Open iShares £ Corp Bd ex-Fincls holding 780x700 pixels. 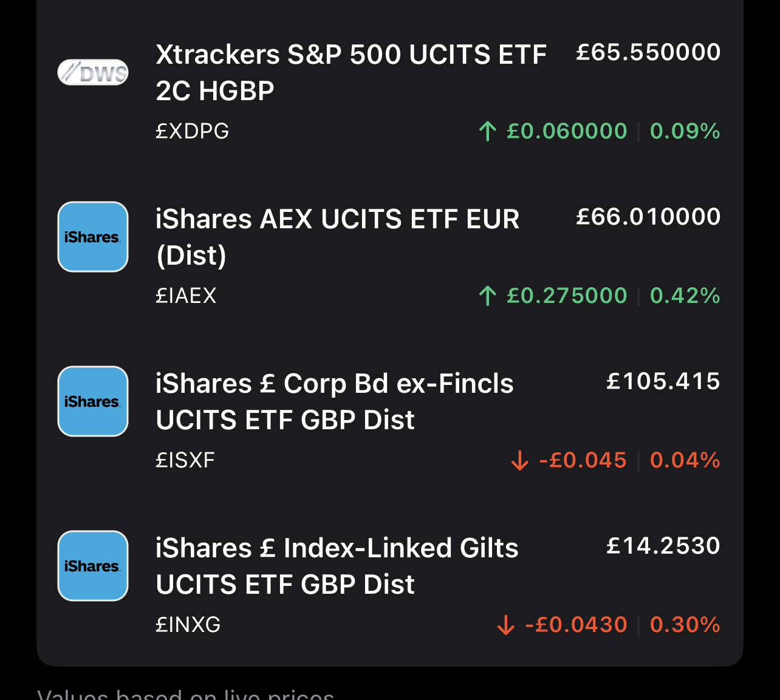(x=389, y=420)
